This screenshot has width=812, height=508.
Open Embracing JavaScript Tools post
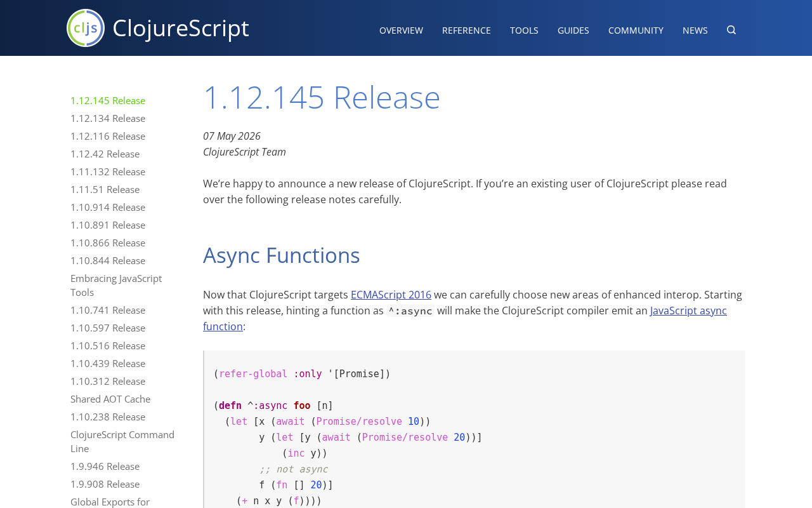pos(116,285)
